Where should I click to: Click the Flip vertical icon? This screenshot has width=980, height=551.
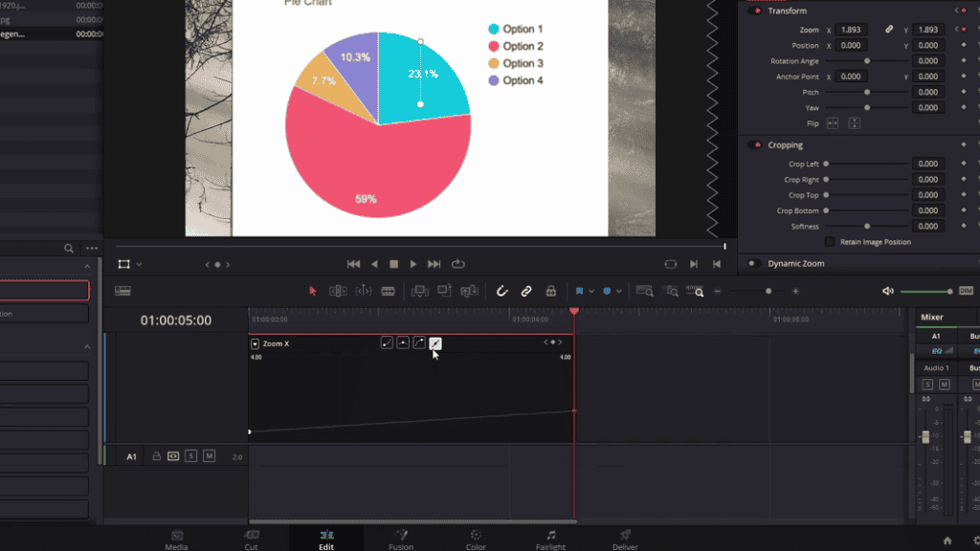(855, 123)
